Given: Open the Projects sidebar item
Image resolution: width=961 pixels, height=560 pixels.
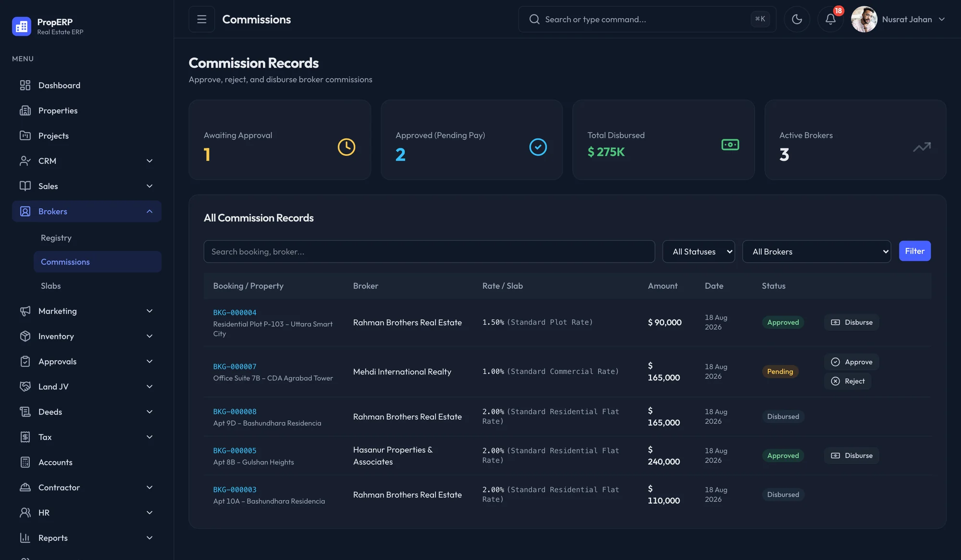Looking at the screenshot, I should point(86,136).
